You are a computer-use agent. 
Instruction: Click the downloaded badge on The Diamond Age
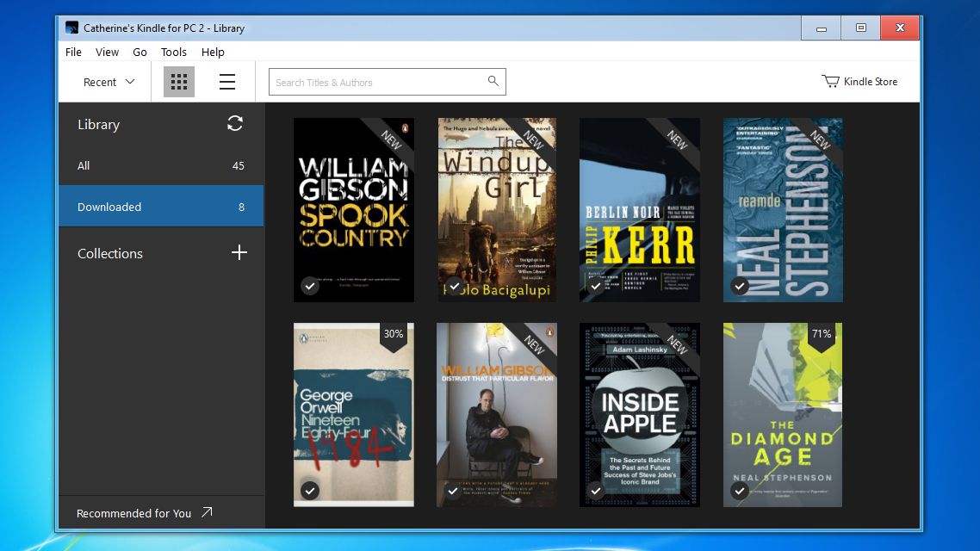tap(739, 490)
